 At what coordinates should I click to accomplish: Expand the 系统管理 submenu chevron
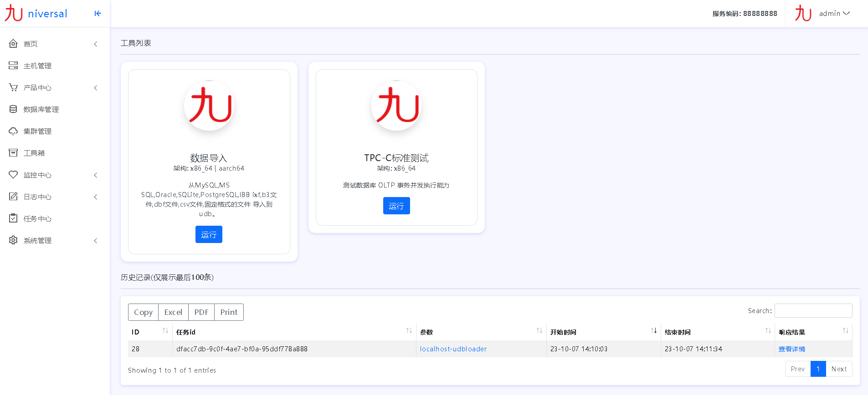pos(96,241)
